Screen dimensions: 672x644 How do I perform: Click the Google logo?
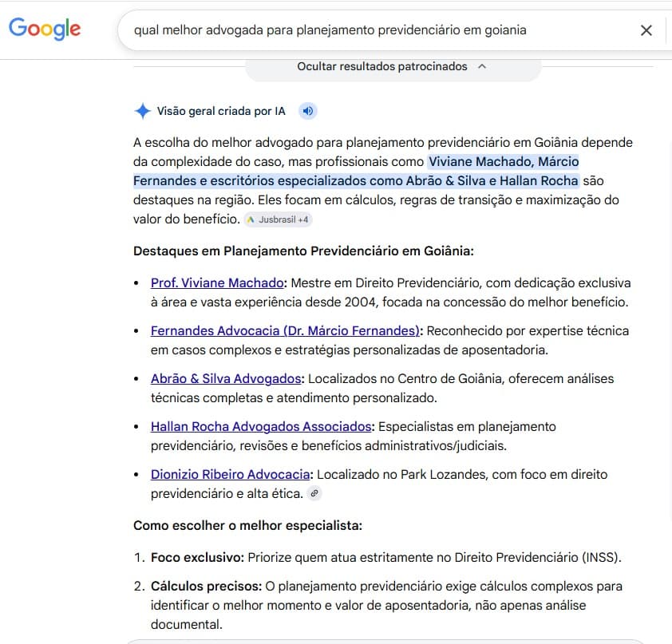coord(45,29)
